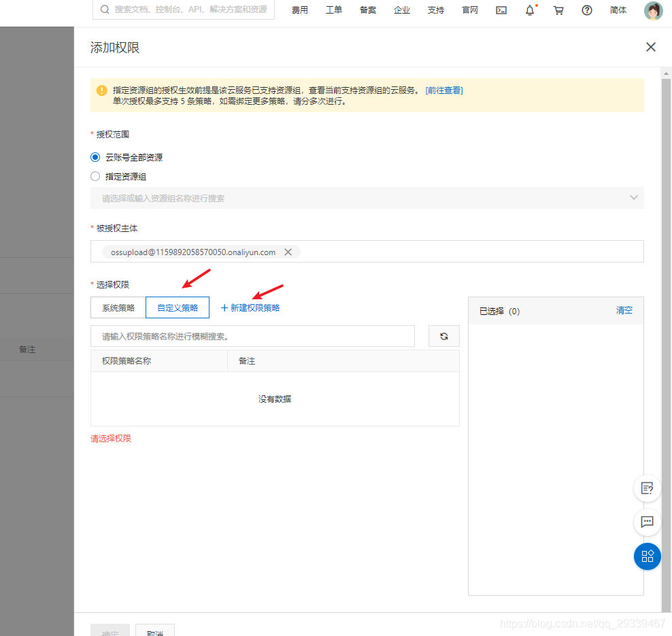Viewport: 672px width, 636px height.
Task: Focus the top documentation search box
Action: [x=184, y=10]
